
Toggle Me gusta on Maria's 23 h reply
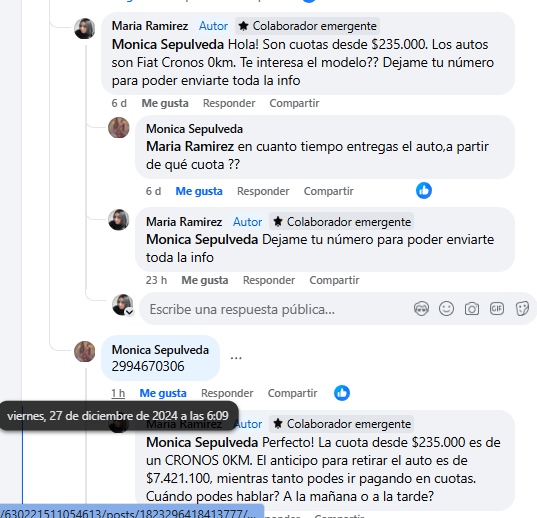(205, 280)
